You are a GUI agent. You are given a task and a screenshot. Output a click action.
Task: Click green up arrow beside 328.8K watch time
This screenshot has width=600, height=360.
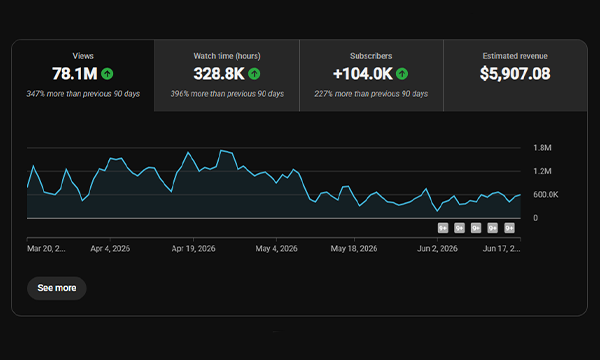[254, 73]
